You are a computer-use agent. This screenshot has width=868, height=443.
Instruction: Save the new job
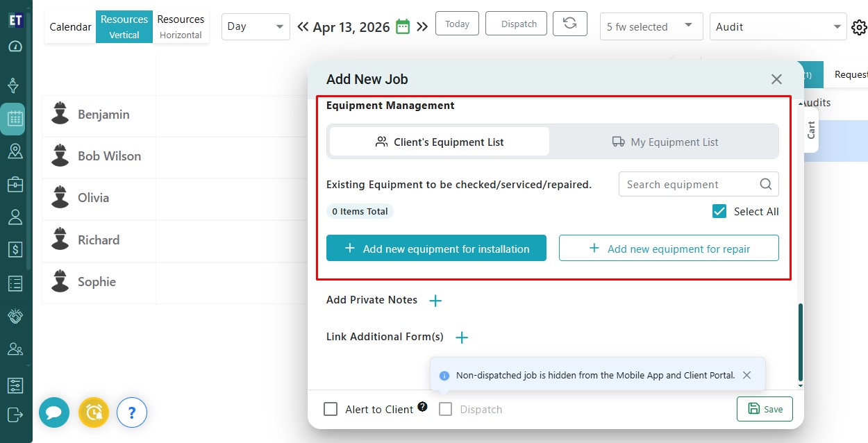point(764,409)
